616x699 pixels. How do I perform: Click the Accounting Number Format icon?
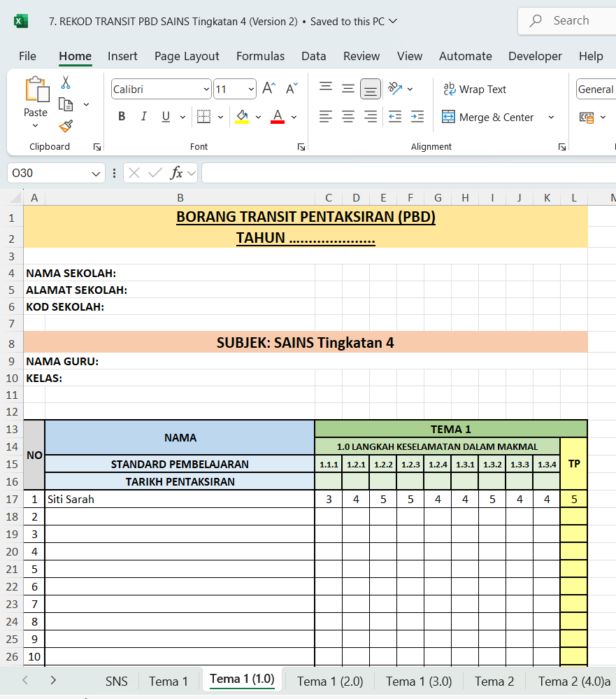[587, 118]
